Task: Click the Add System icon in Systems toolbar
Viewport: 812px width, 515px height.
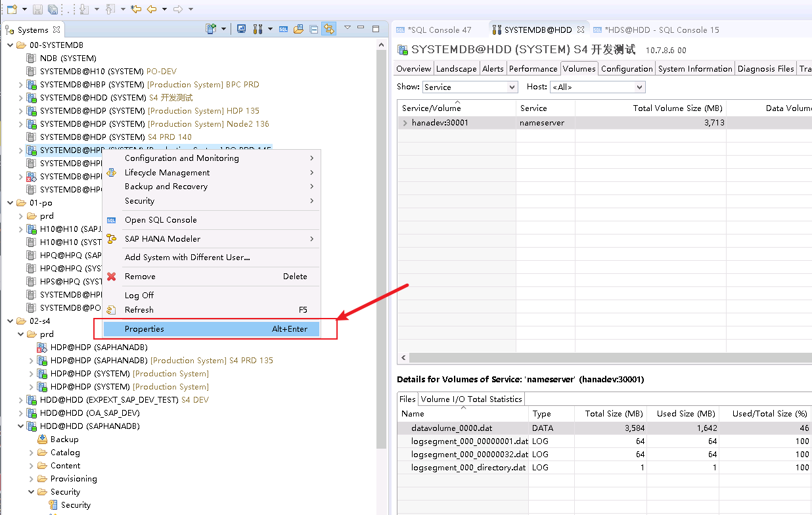Action: (x=211, y=29)
